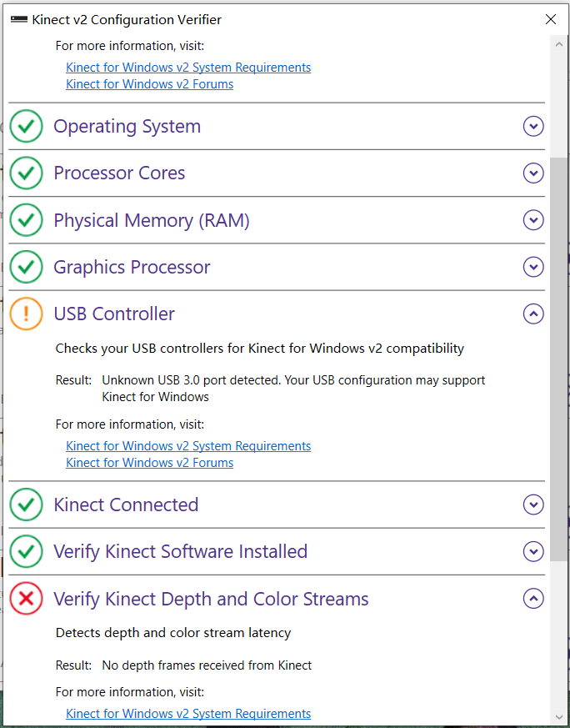Click the vertical scrollbar thumb
Screen dimensions: 570x728
pos(558,359)
